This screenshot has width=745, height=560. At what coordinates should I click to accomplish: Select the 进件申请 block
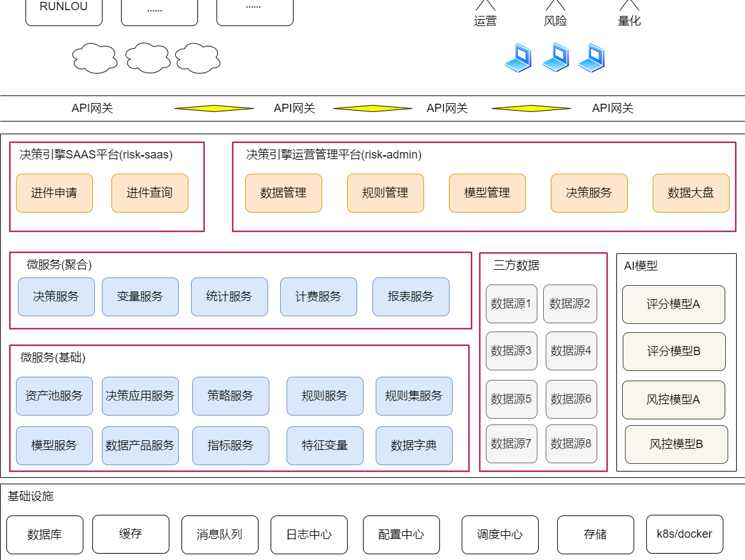pos(54,193)
